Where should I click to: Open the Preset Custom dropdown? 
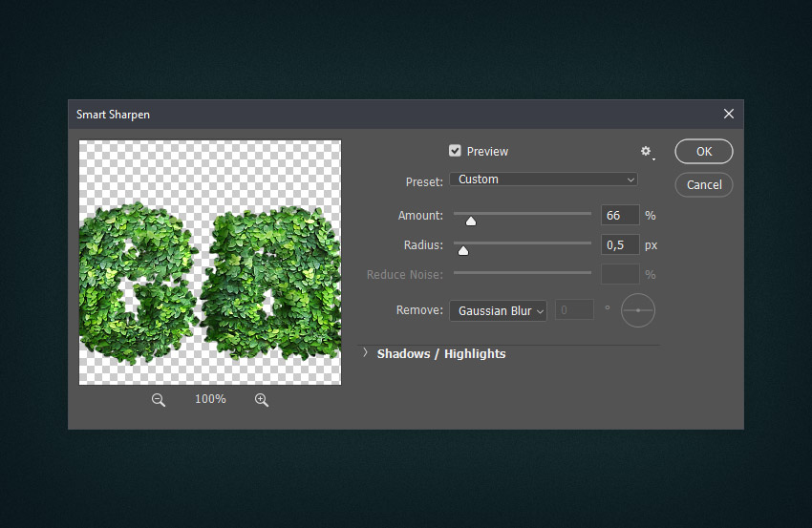(x=544, y=180)
